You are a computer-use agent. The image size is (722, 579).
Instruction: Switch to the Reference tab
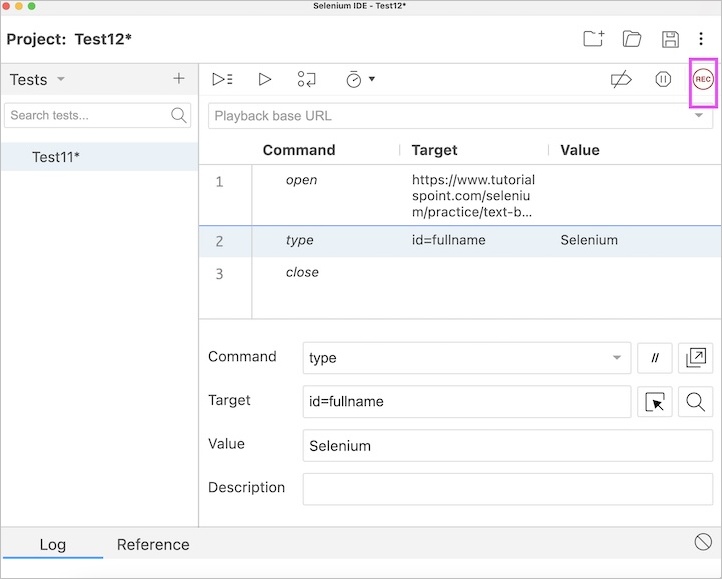(x=153, y=545)
